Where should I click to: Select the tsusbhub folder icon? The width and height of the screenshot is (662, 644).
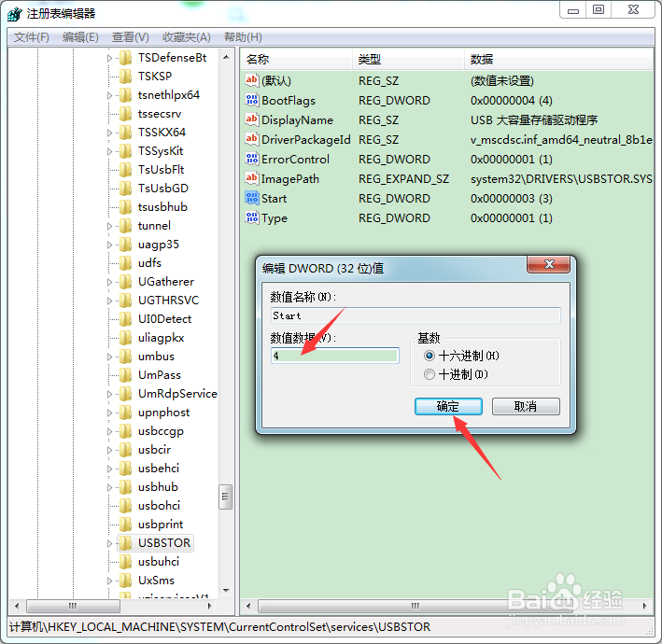click(125, 207)
